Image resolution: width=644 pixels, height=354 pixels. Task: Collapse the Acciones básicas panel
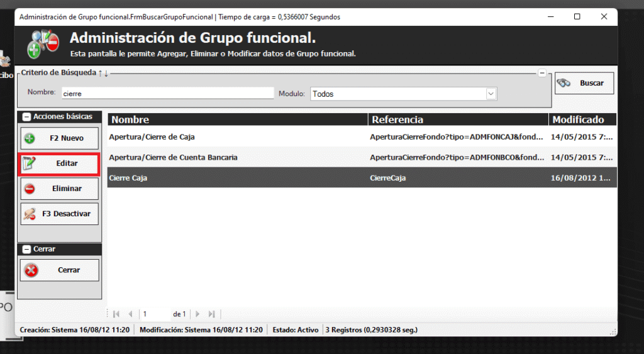pyautogui.click(x=27, y=117)
